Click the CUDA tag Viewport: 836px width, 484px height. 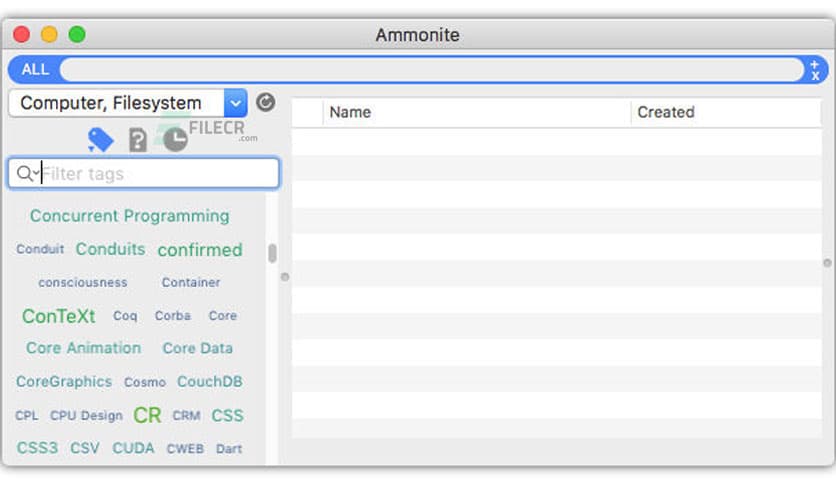[x=133, y=448]
